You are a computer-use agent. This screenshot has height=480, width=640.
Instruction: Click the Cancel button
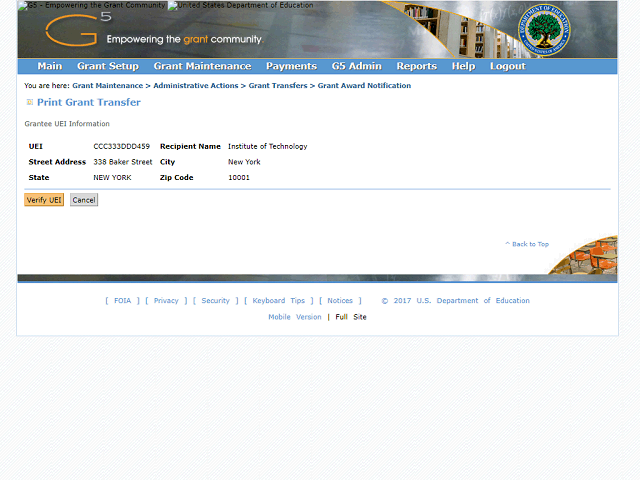tap(84, 200)
